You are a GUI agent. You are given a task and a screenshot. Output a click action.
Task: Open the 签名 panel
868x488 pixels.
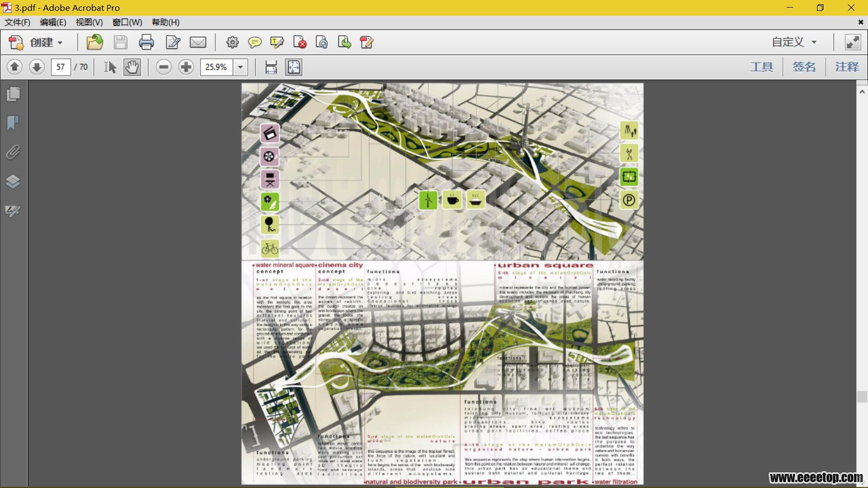804,67
